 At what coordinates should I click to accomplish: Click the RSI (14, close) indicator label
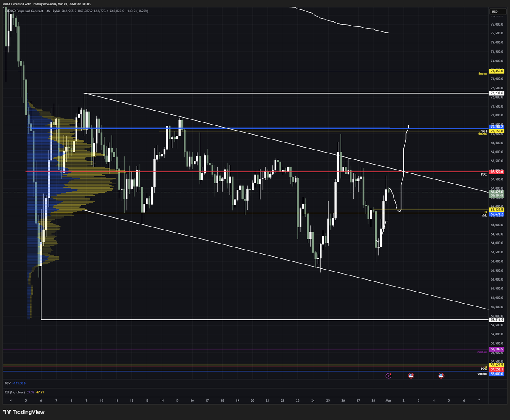point(14,392)
